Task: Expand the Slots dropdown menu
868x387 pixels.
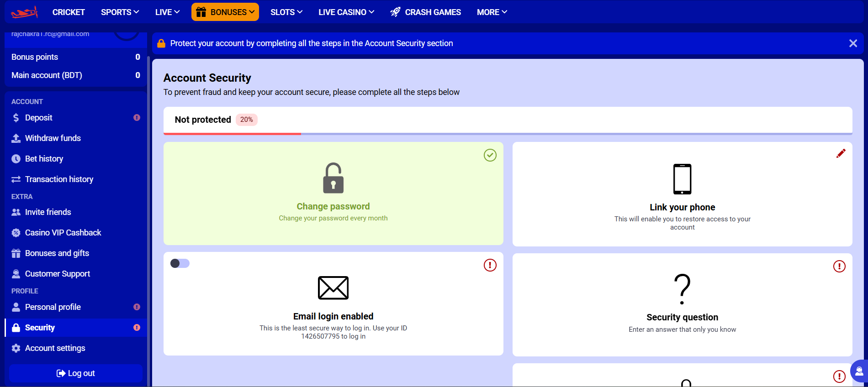Action: (x=286, y=12)
